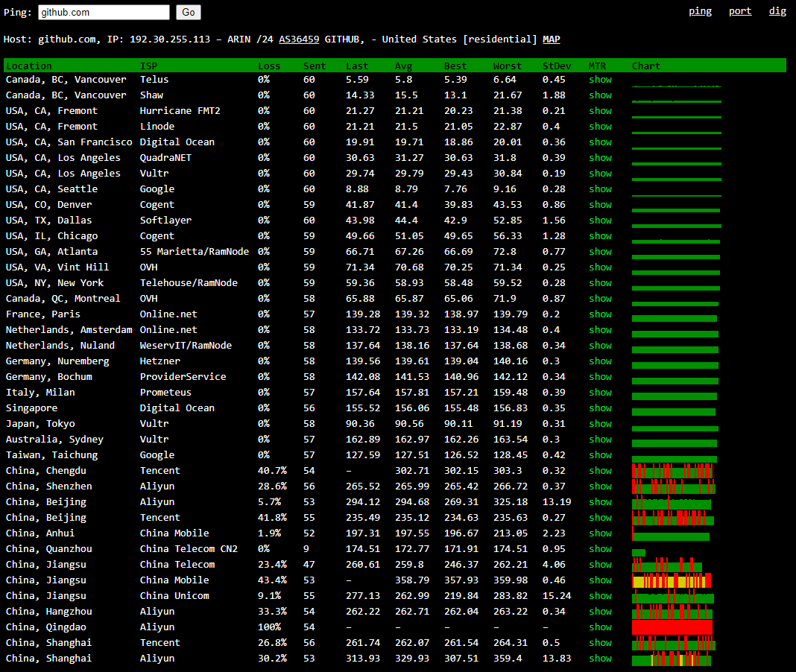Show MTR for the Hetzner Nuremberg row
The width and height of the screenshot is (796, 672).
tap(600, 361)
